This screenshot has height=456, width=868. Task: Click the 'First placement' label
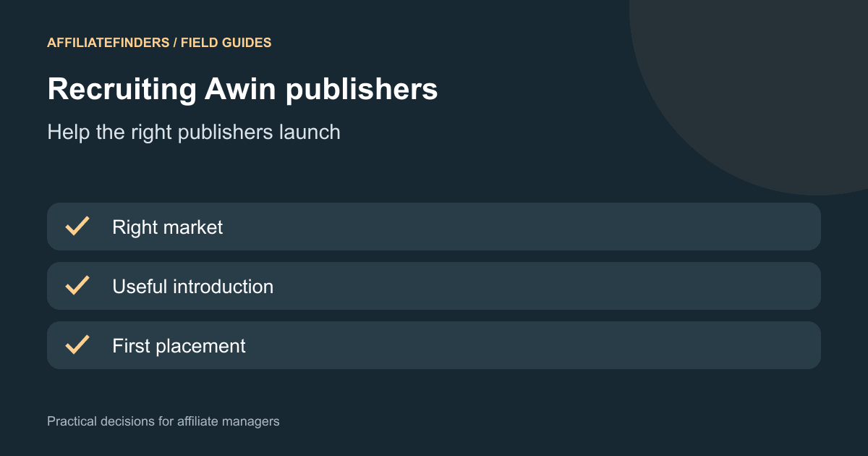[x=179, y=346]
